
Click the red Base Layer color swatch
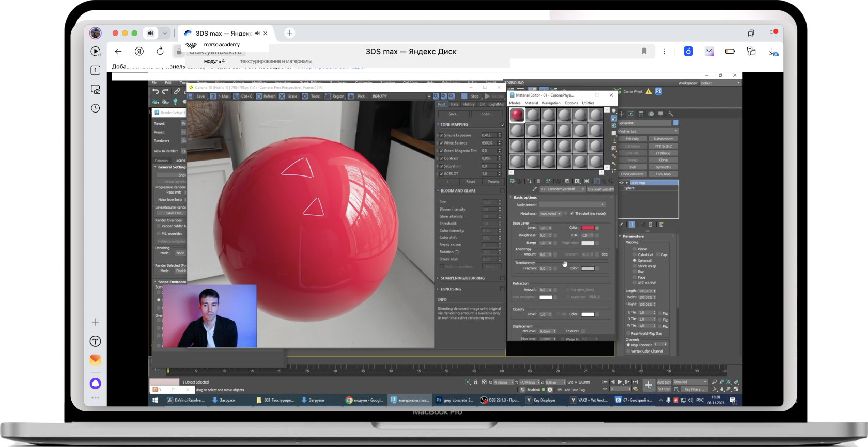(x=587, y=228)
